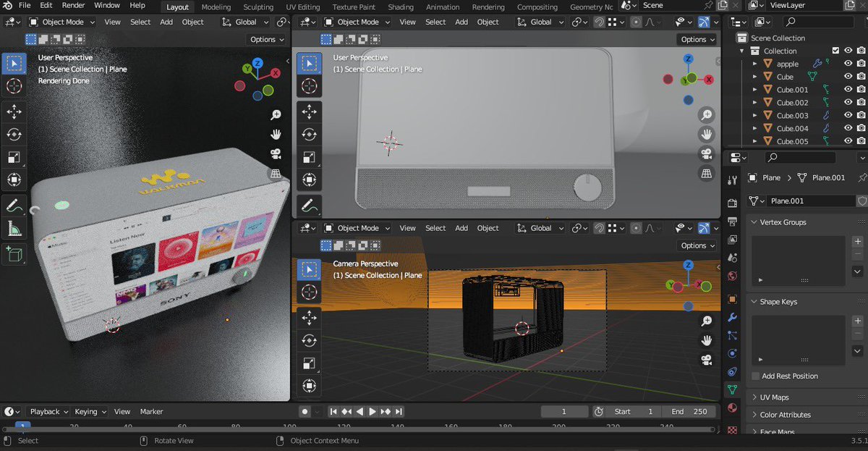This screenshot has width=868, height=451.
Task: Open the Object properties orange square tab
Action: coord(732,299)
